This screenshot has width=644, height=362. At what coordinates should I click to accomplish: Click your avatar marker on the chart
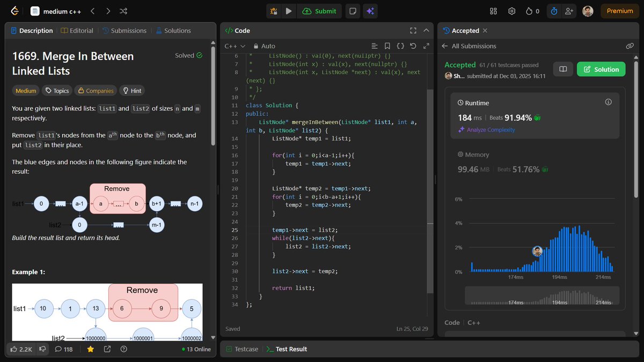point(537,251)
